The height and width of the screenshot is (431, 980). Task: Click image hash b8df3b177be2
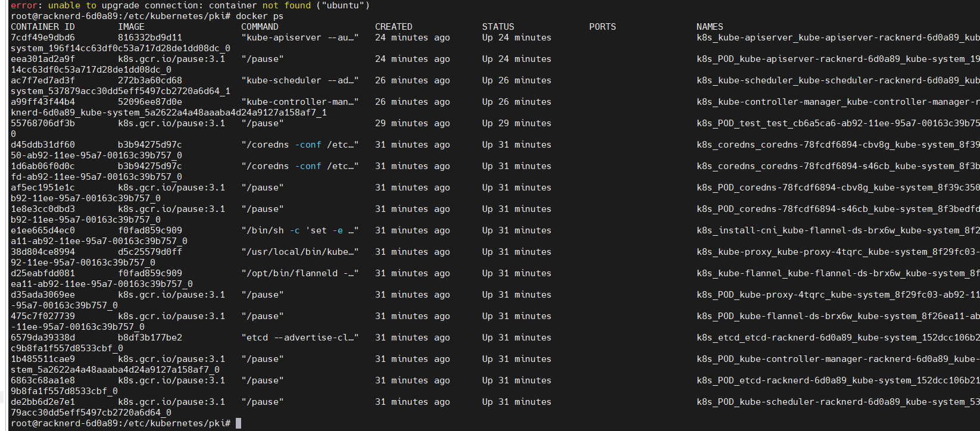150,338
